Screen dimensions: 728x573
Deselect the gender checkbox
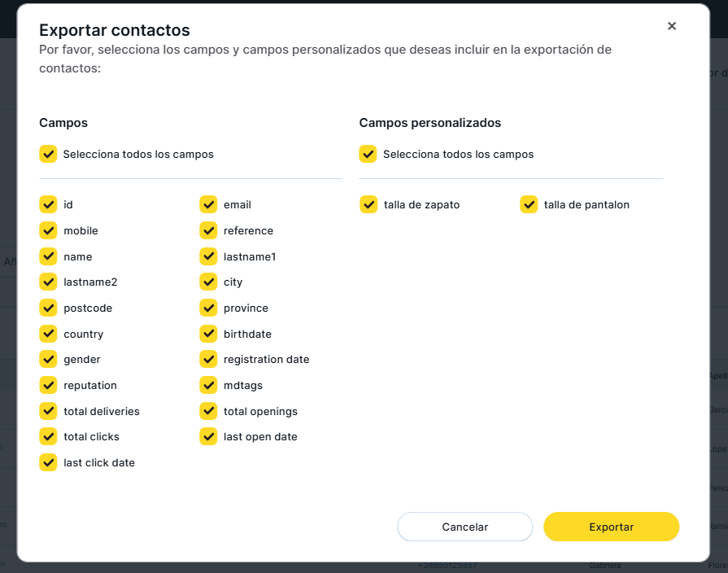(x=48, y=359)
